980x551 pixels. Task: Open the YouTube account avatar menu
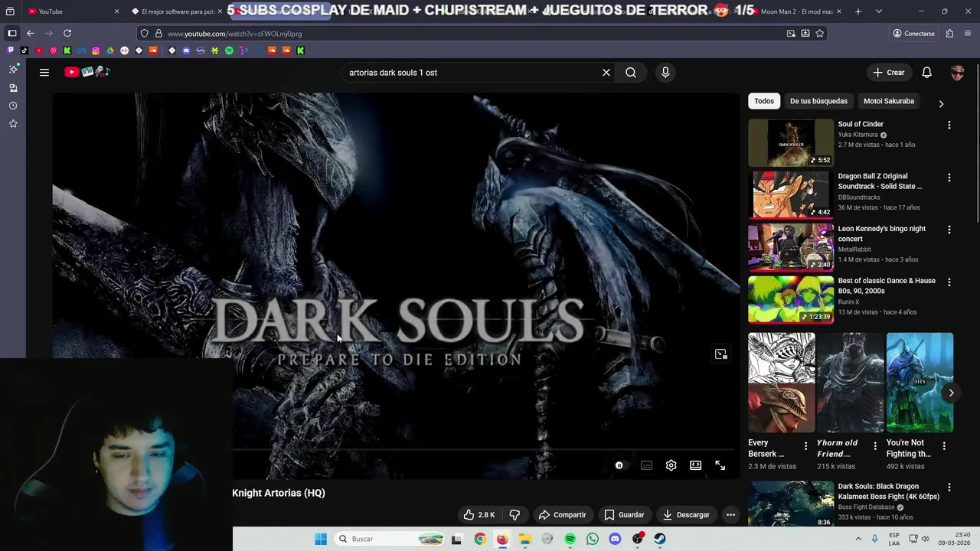tap(957, 72)
